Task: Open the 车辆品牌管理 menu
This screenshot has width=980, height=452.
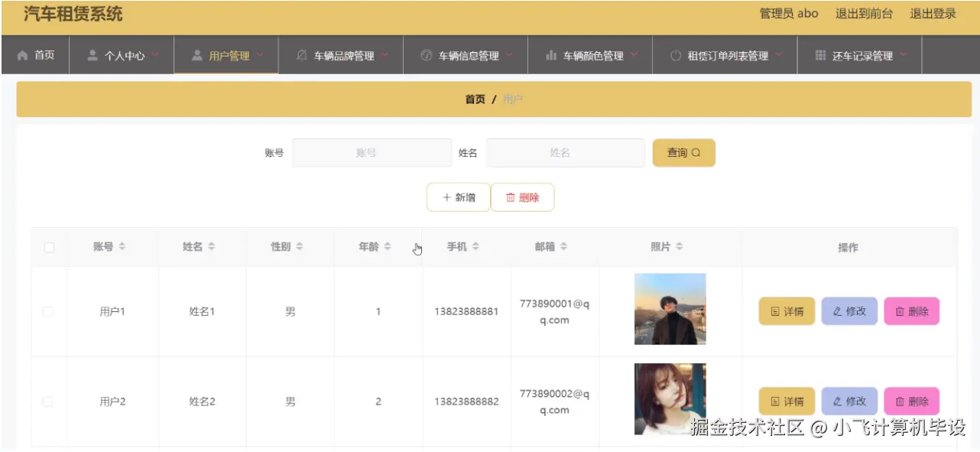Action: coord(341,55)
